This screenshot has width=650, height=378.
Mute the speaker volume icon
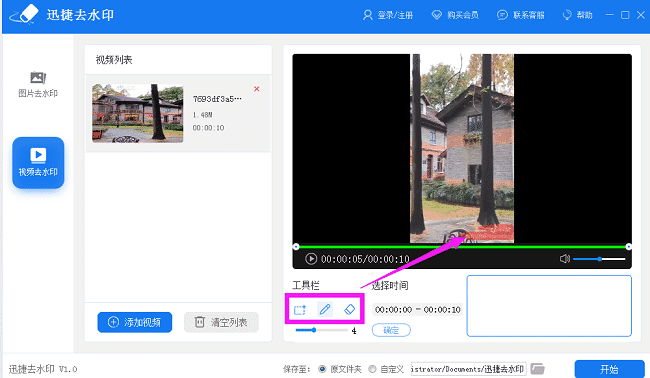coord(564,259)
